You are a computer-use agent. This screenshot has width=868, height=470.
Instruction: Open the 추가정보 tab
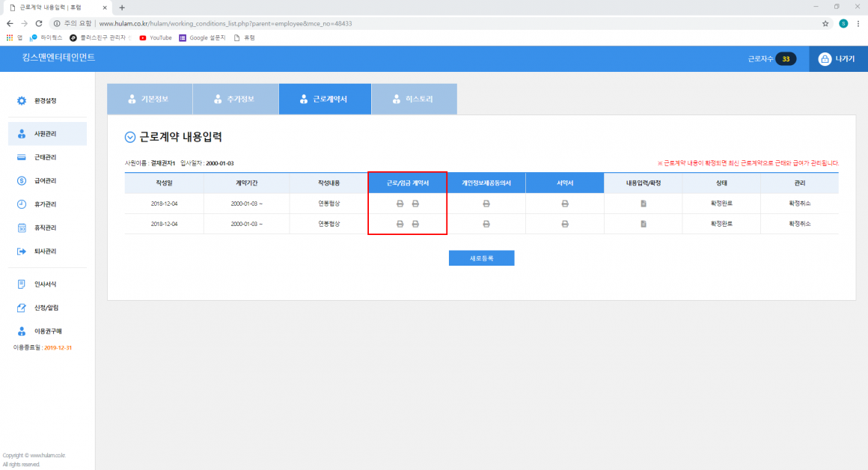point(235,99)
